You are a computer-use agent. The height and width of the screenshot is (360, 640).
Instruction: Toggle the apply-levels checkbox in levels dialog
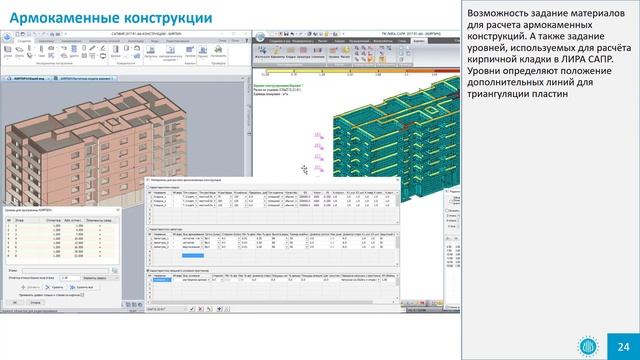[x=82, y=295]
